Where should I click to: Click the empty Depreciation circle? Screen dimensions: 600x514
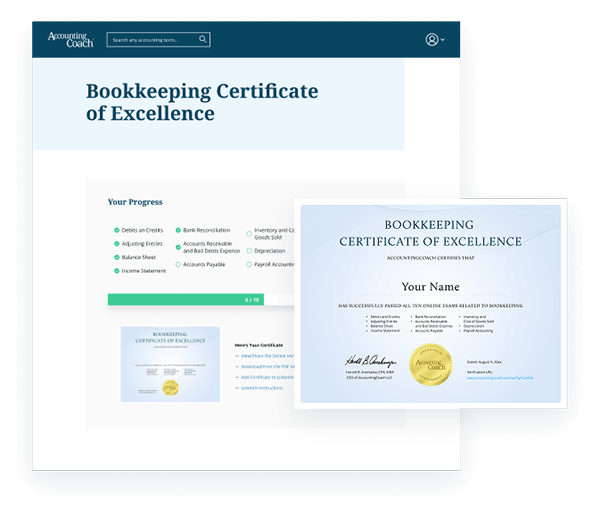[249, 251]
